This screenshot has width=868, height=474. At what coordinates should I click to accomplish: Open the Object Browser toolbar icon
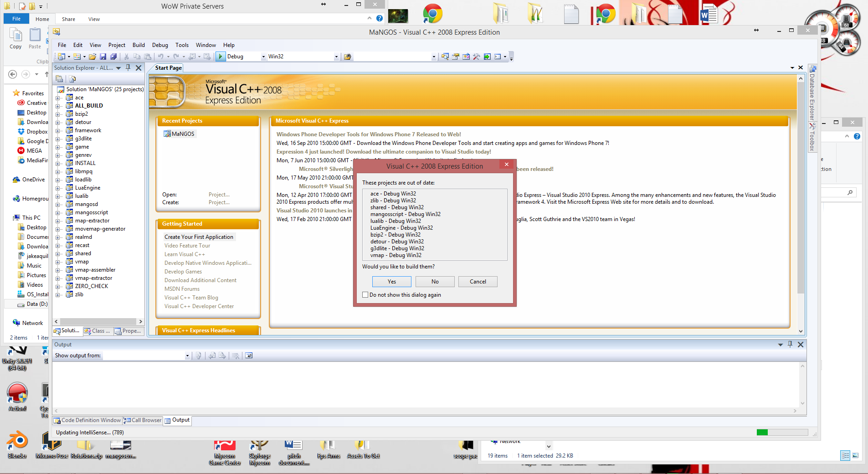pos(466,57)
